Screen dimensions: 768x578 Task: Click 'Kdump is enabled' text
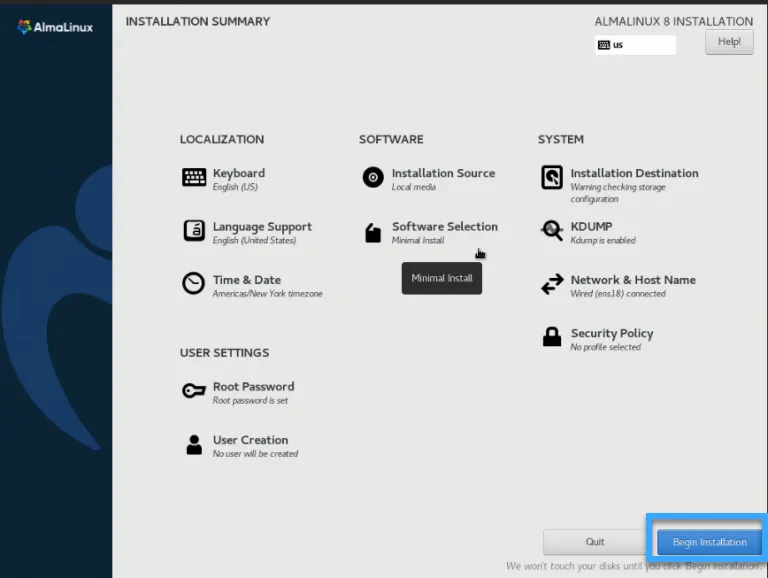(603, 241)
